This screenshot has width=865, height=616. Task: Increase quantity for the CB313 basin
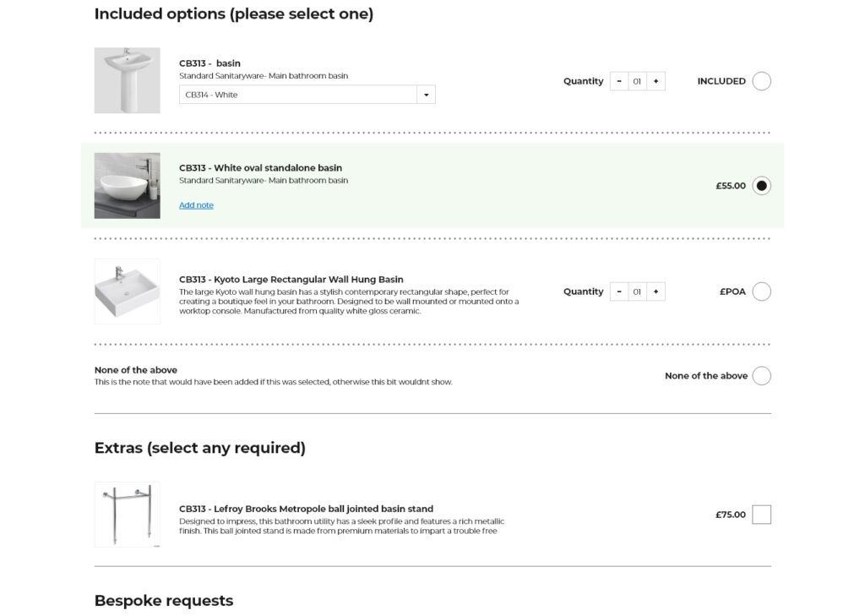point(656,81)
